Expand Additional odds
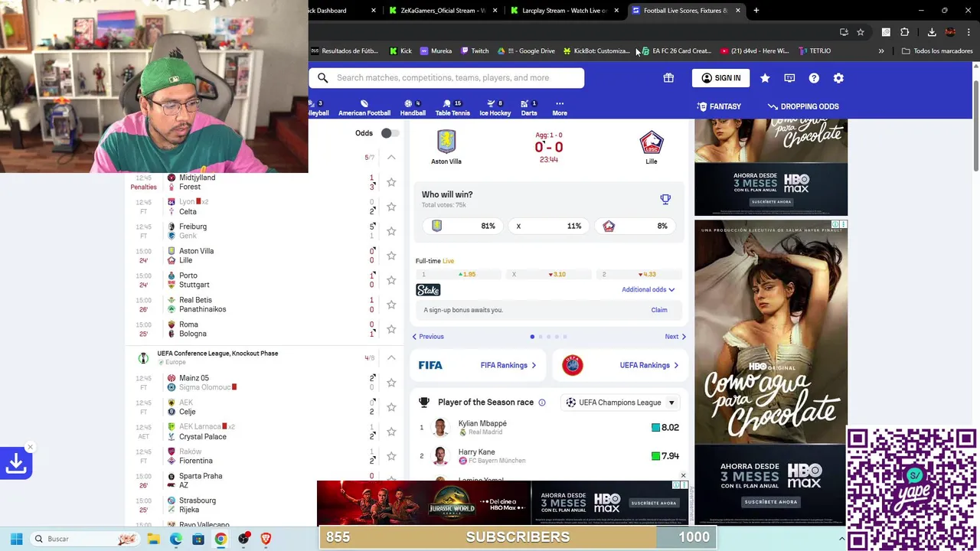 648,289
